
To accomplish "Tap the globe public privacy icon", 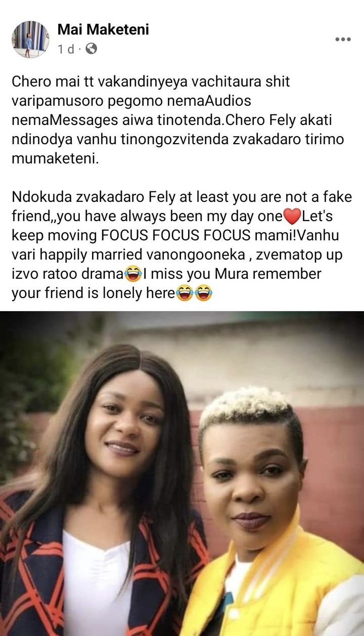I will (91, 49).
